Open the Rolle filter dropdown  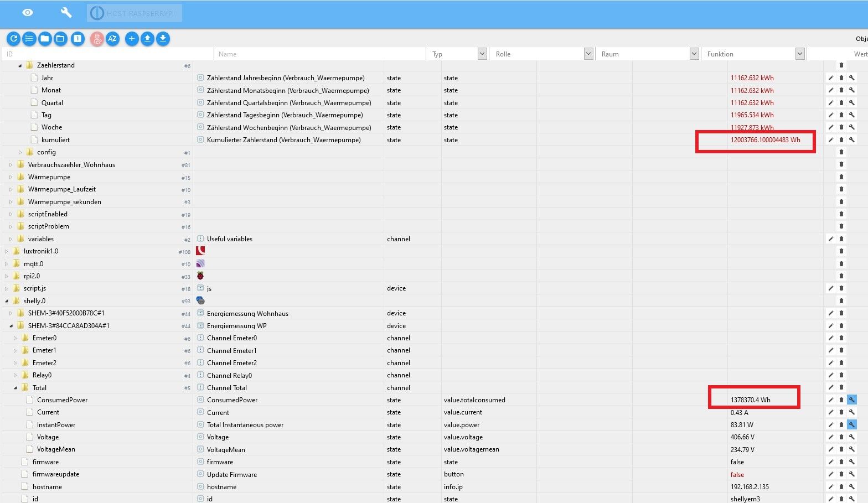[x=588, y=54]
